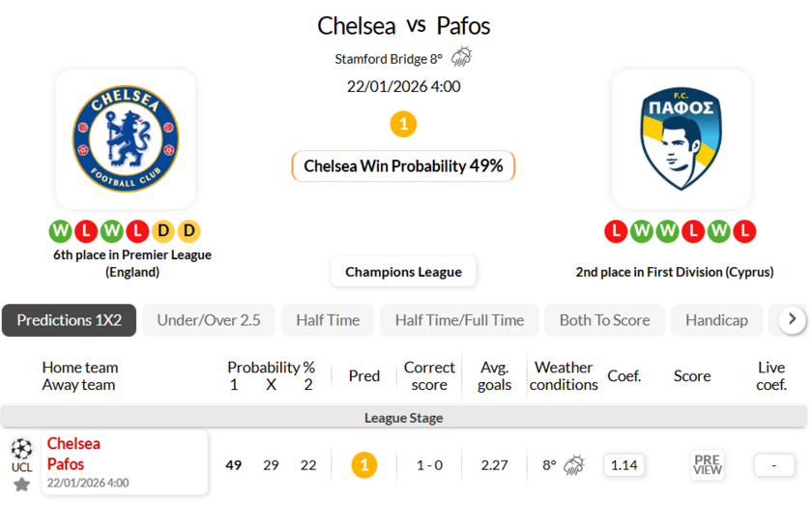812x505 pixels.
Task: Click the prediction 1 circle in match row
Action: 363,465
